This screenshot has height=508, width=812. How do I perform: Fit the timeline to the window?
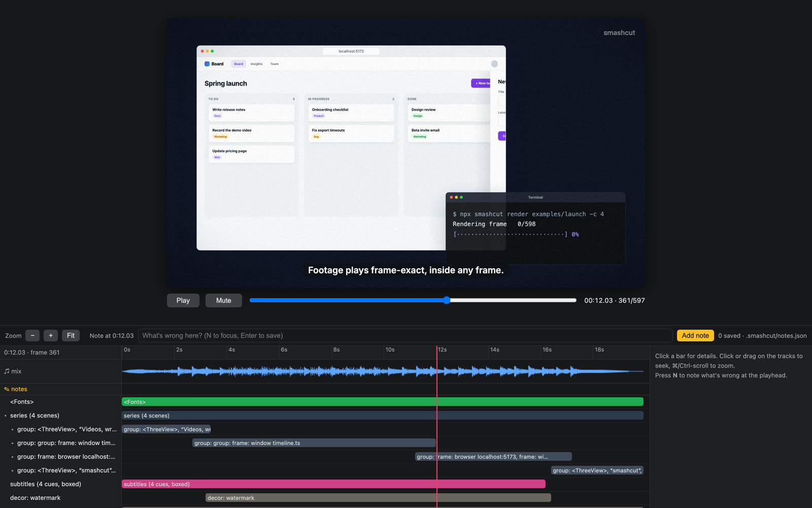tap(71, 335)
